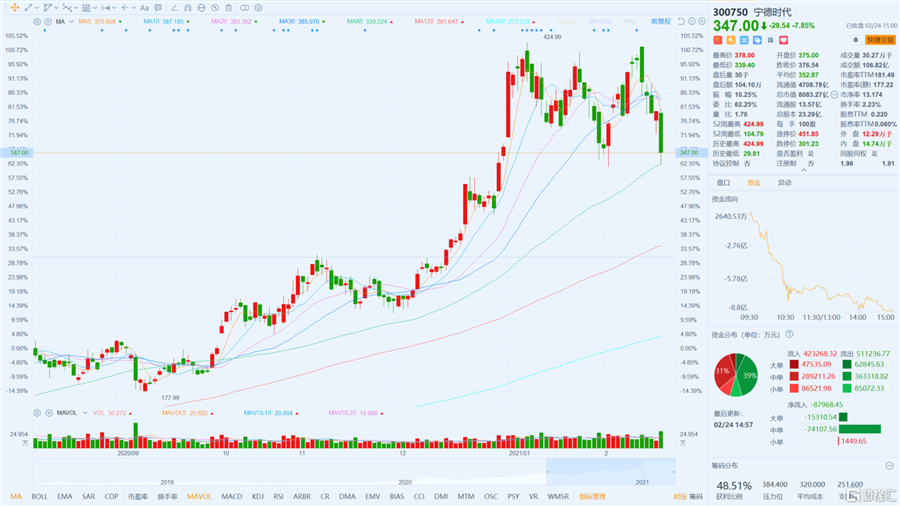The width and height of the screenshot is (900, 506).
Task: Select the text annotation Aa tool
Action: 145,7
